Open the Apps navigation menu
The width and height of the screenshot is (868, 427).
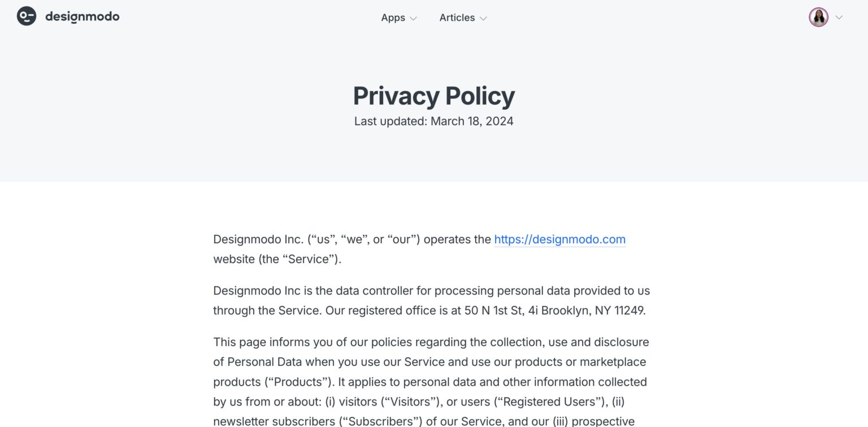tap(393, 18)
